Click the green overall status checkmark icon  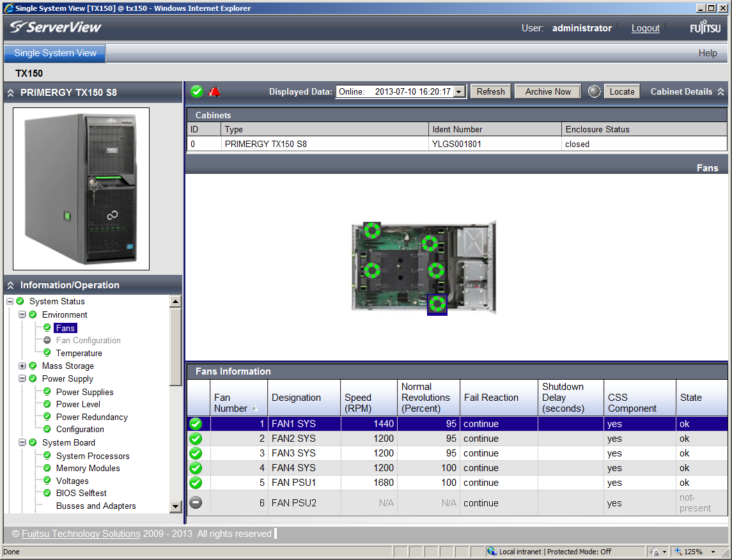tap(197, 91)
